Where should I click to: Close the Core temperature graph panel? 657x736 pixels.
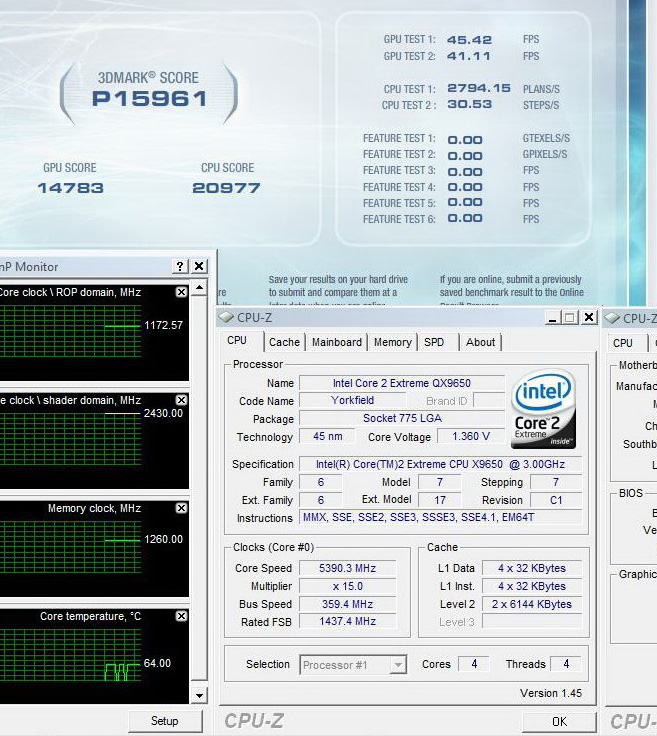pyautogui.click(x=181, y=616)
